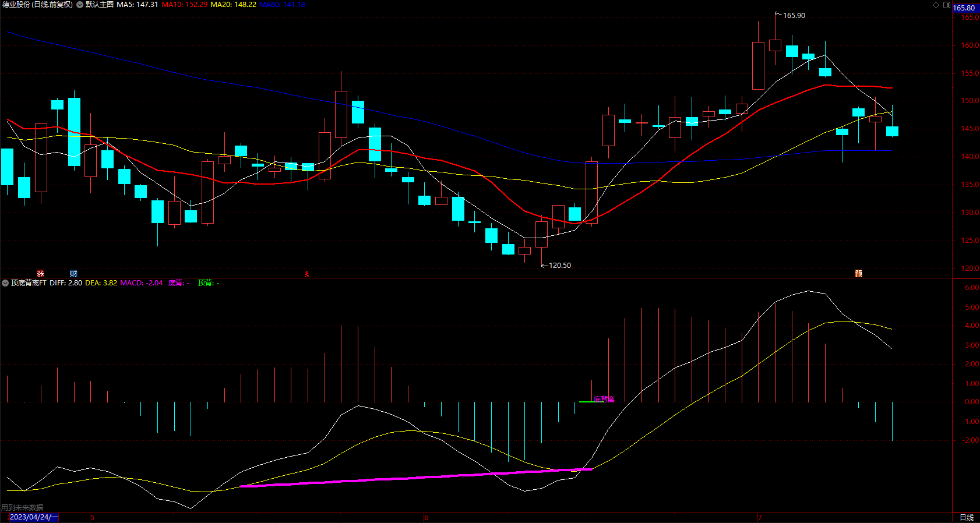The image size is (980, 523).
Task: Click the -2.00 MACD axis label
Action: pyautogui.click(x=971, y=440)
